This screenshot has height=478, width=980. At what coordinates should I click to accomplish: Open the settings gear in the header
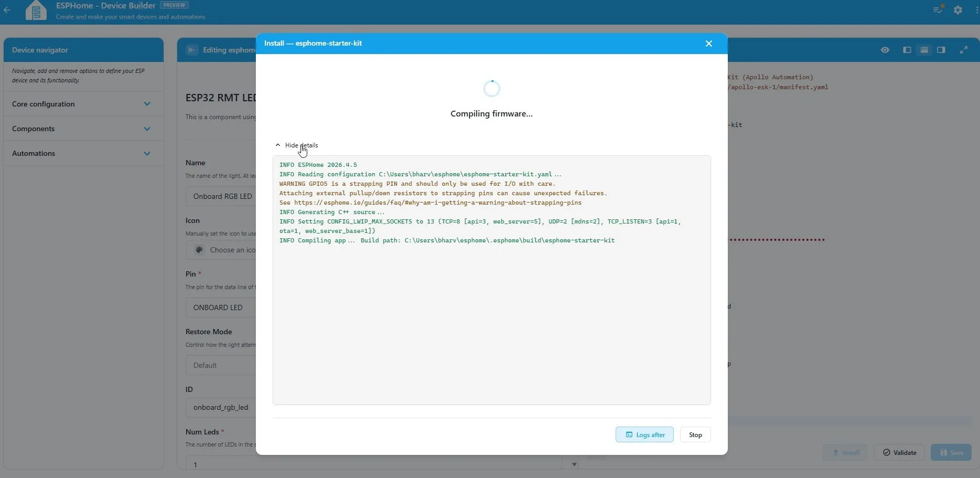pyautogui.click(x=958, y=10)
